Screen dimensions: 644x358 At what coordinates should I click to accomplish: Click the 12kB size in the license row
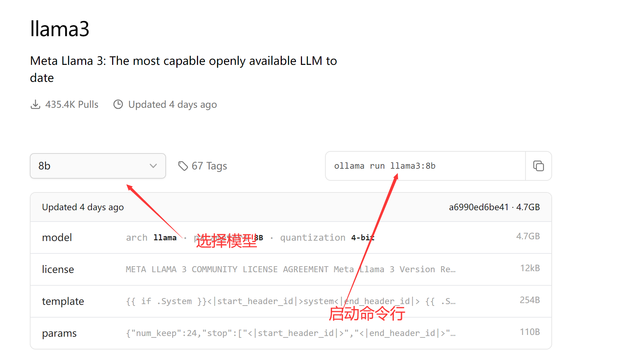click(x=530, y=268)
